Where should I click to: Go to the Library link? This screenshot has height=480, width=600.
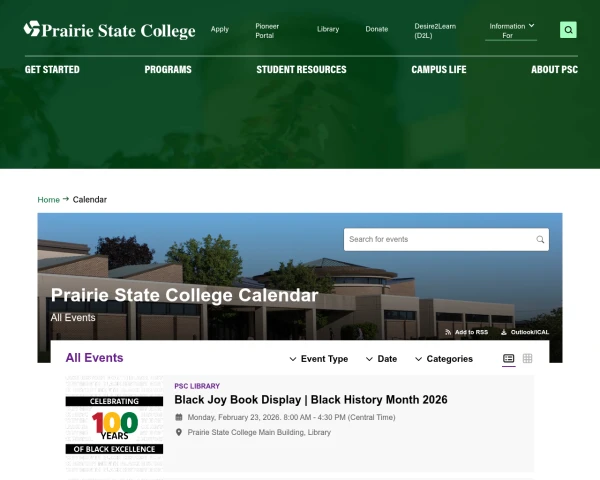click(328, 29)
